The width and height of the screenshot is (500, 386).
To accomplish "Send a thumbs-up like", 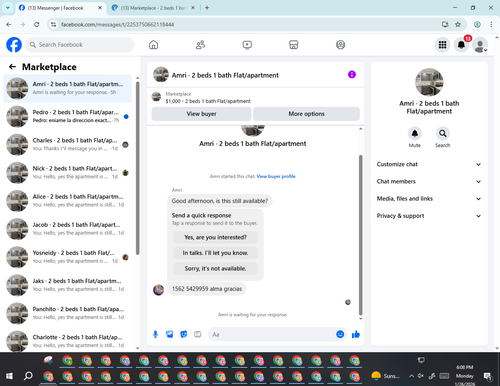I will pos(356,334).
